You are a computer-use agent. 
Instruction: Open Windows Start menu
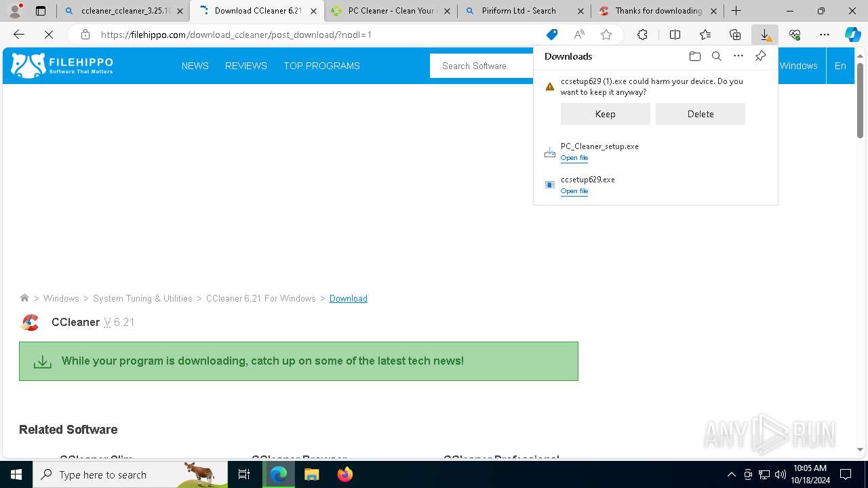tap(16, 474)
